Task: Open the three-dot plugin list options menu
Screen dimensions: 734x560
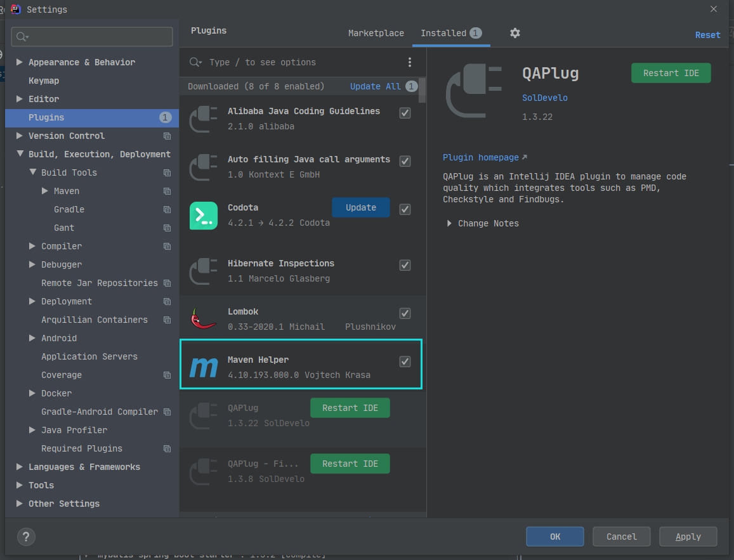Action: click(410, 62)
